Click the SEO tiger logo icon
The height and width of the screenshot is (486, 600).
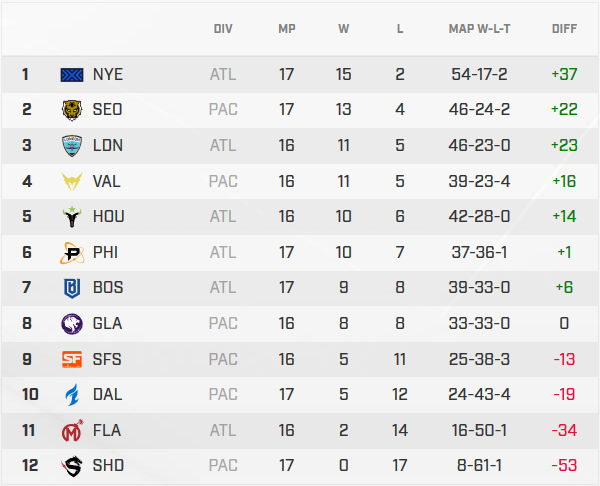[73, 110]
